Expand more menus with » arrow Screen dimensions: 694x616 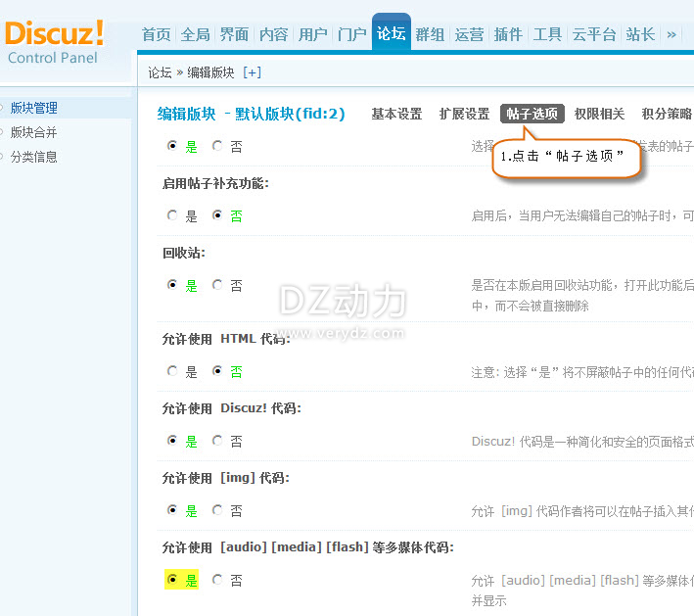[x=671, y=34]
